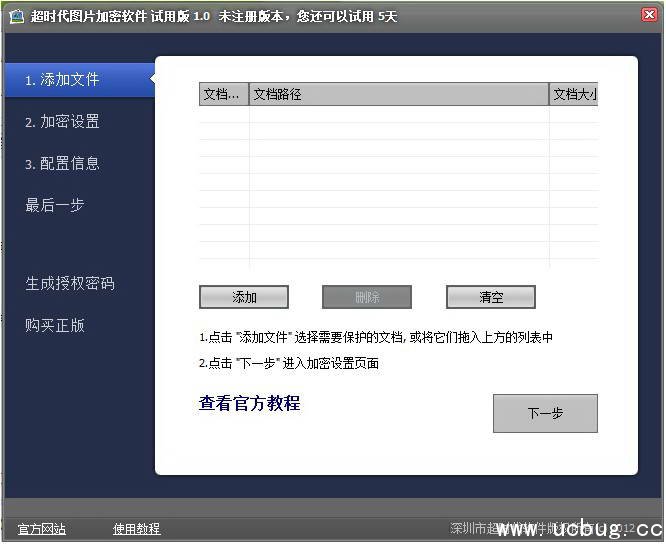The width and height of the screenshot is (666, 544).
Task: Switch to 最后一步 in sidebar
Action: pyautogui.click(x=55, y=205)
